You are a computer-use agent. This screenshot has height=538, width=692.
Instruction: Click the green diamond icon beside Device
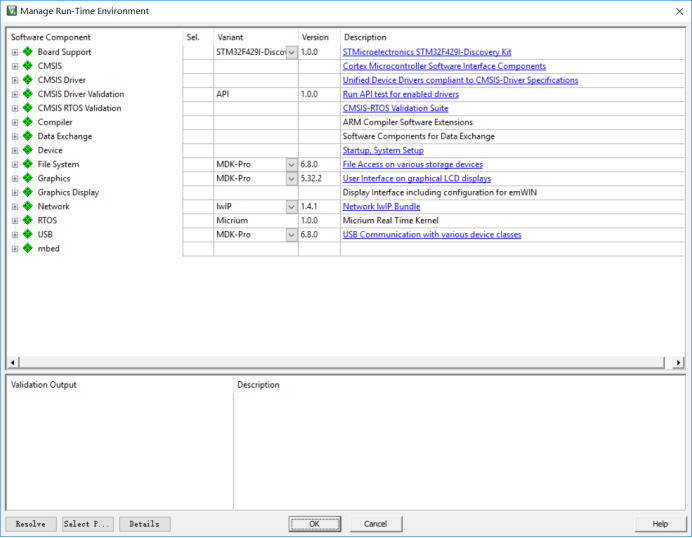(28, 150)
